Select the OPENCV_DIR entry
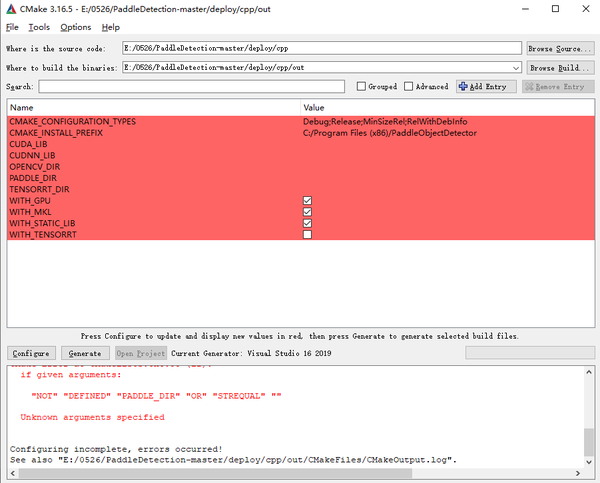The height and width of the screenshot is (483, 600). [x=34, y=167]
